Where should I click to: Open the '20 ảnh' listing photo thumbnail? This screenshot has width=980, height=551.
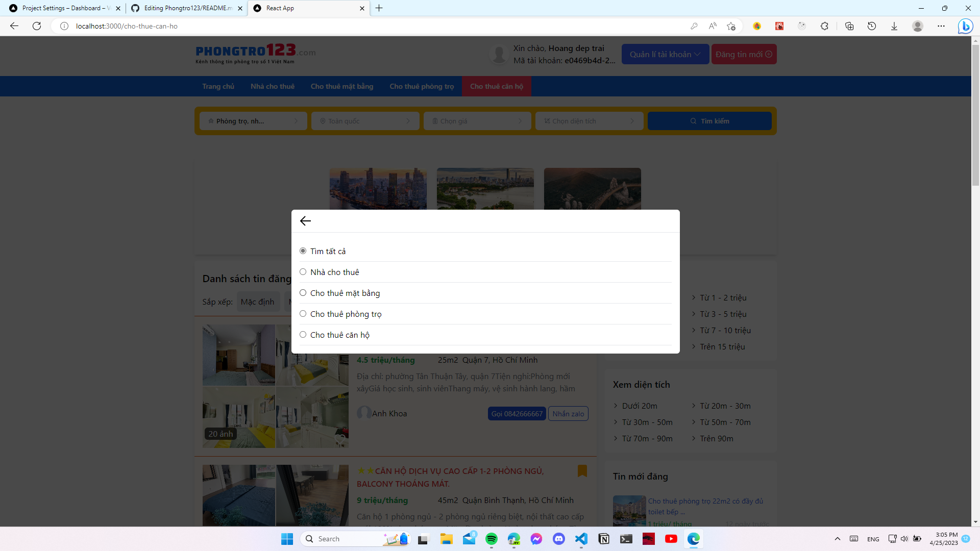coord(276,386)
